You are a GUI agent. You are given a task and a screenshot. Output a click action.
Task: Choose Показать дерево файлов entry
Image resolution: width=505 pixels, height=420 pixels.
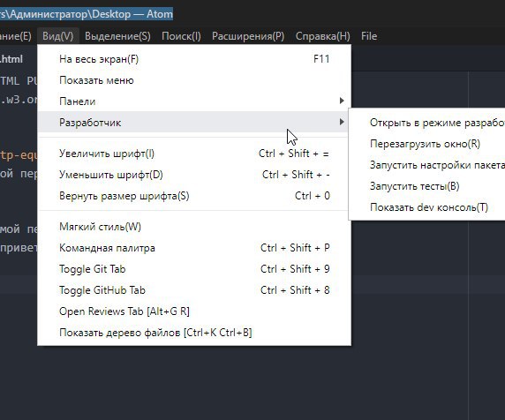[x=194, y=333]
